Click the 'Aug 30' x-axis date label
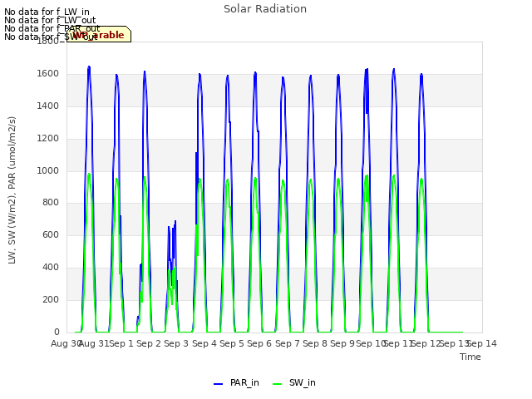This screenshot has height=399, width=532. pos(66,343)
